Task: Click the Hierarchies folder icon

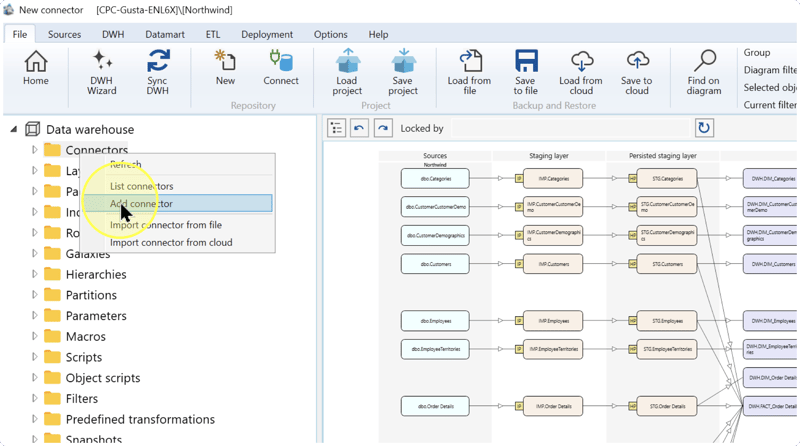Action: pos(52,274)
